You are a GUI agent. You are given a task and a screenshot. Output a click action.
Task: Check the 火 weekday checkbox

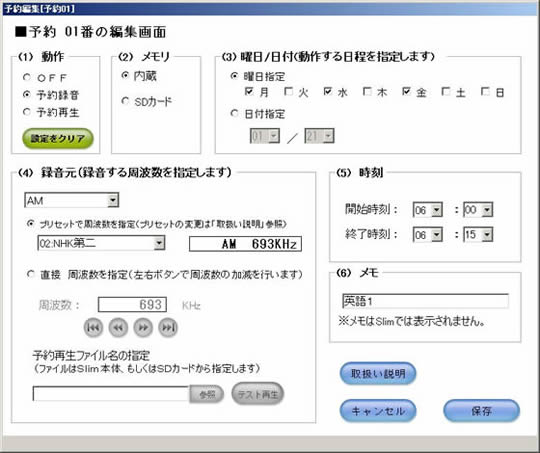(x=288, y=92)
